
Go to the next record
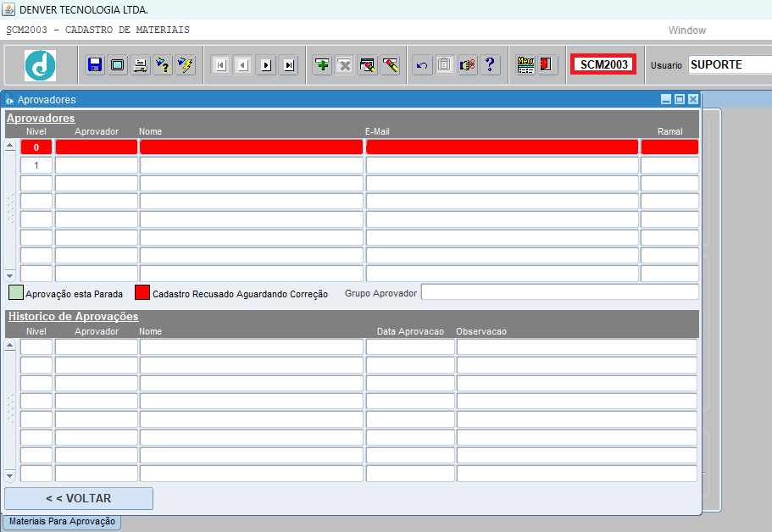pos(266,65)
